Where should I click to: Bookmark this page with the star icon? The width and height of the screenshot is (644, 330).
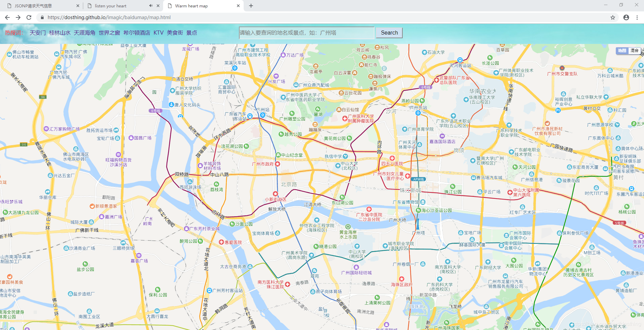click(x=613, y=17)
